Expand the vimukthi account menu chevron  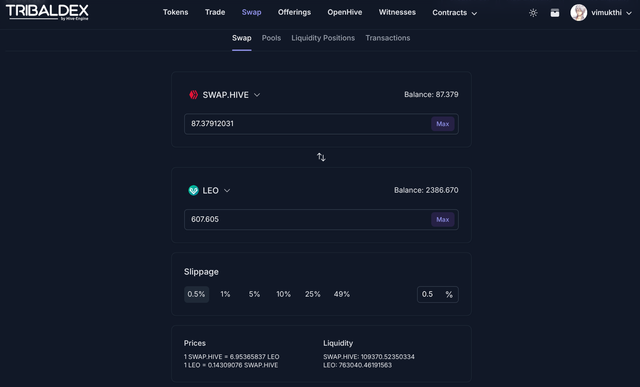[x=629, y=13]
